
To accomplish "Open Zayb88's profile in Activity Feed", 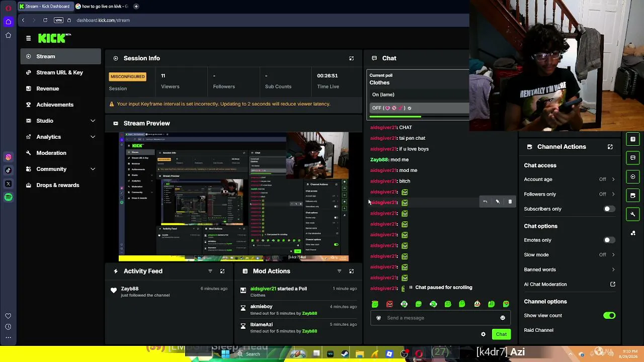I will pos(129,289).
